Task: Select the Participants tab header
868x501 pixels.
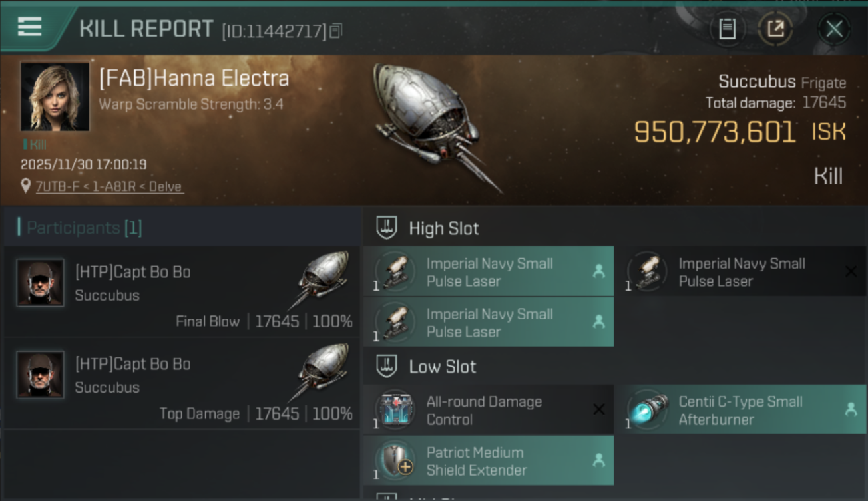Action: (84, 228)
